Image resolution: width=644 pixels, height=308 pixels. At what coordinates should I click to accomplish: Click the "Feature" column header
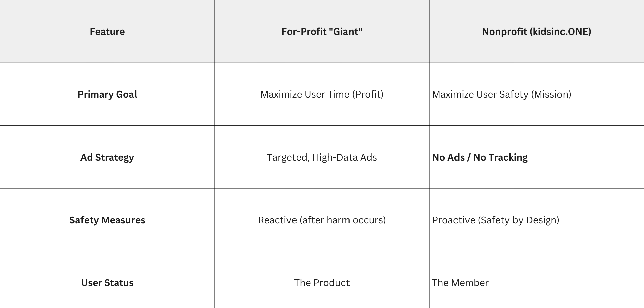coord(107,32)
